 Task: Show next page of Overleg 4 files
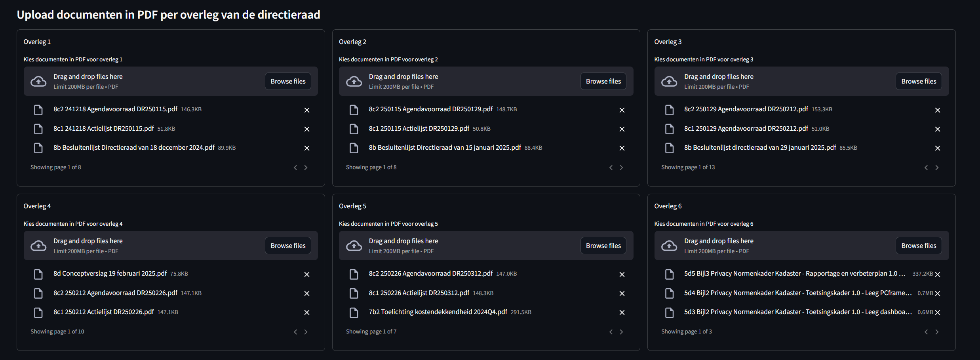pyautogui.click(x=306, y=332)
